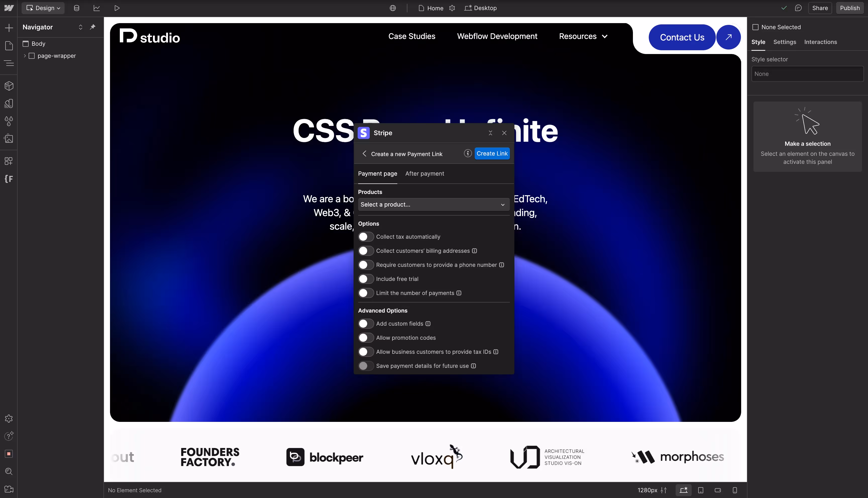Viewport: 868px width, 498px height.
Task: Open the Apps grid icon in sidebar
Action: point(9,161)
